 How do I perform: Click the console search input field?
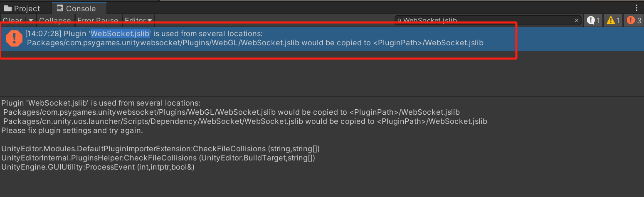[x=482, y=20]
